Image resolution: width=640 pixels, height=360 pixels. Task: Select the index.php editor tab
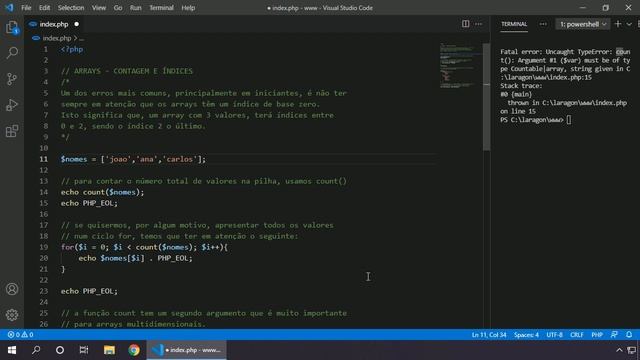pyautogui.click(x=54, y=24)
